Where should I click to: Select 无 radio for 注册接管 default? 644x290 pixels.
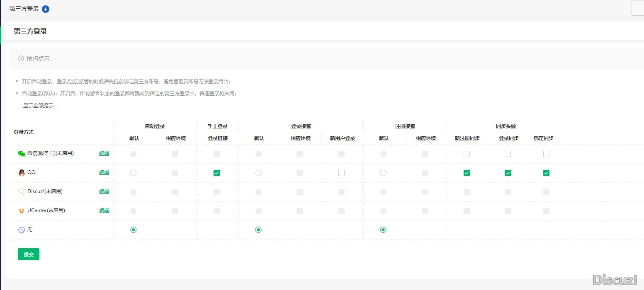pyautogui.click(x=383, y=230)
